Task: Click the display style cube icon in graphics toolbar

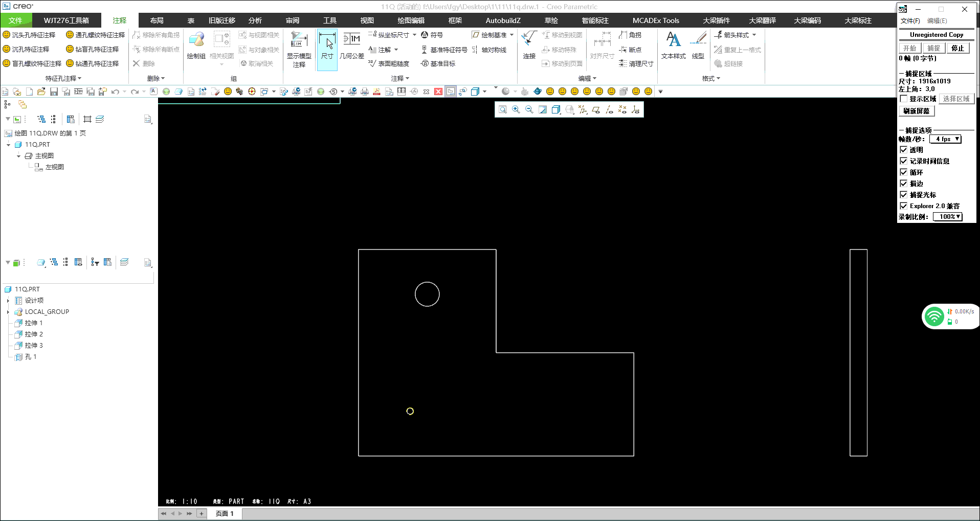Action: (556, 109)
